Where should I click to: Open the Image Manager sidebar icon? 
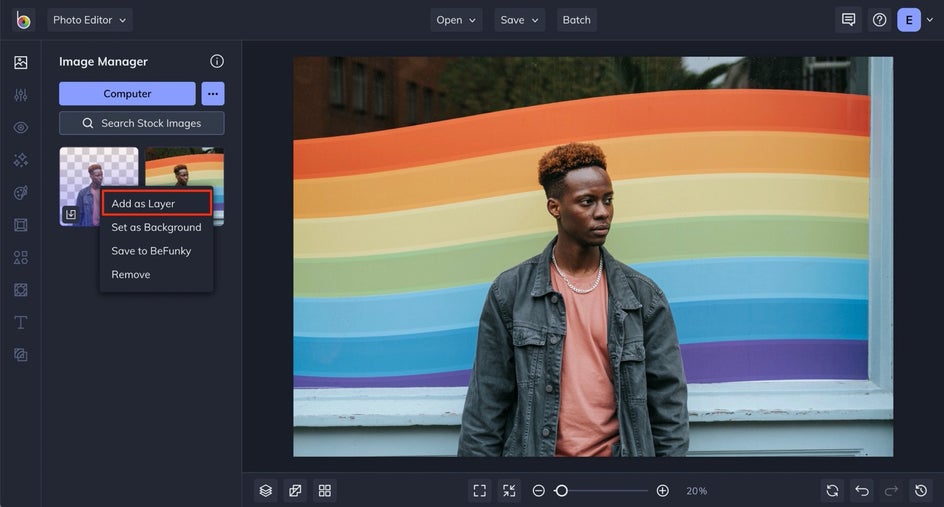pyautogui.click(x=21, y=62)
